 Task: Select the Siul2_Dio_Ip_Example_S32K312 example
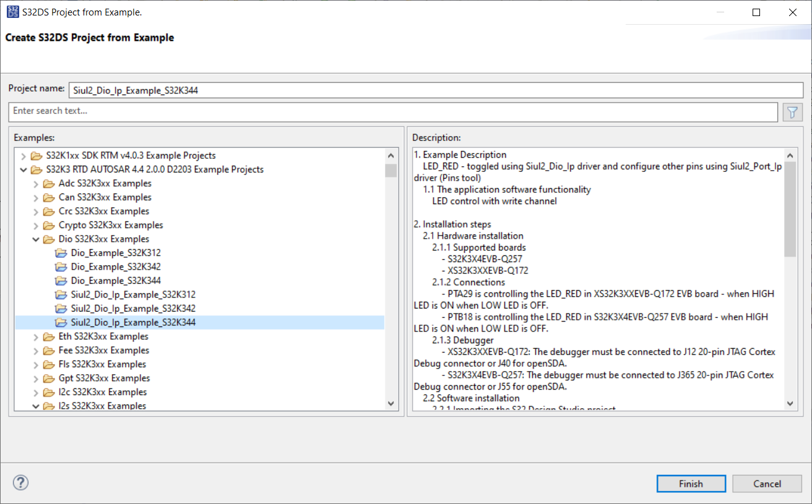pos(132,295)
